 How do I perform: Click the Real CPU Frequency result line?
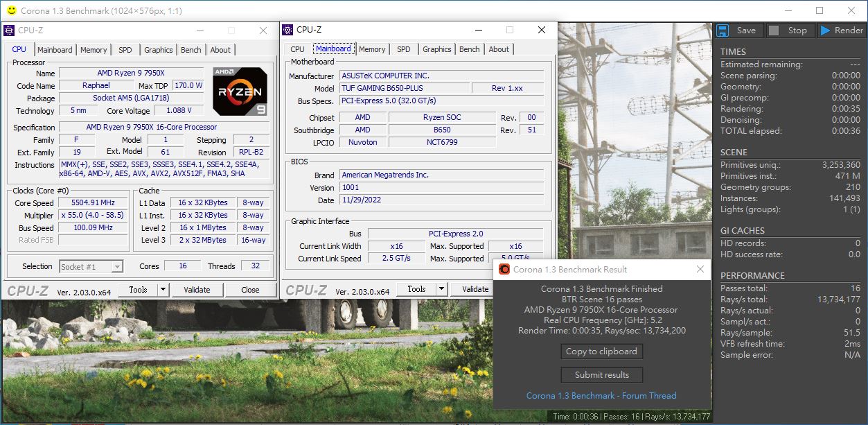(601, 320)
